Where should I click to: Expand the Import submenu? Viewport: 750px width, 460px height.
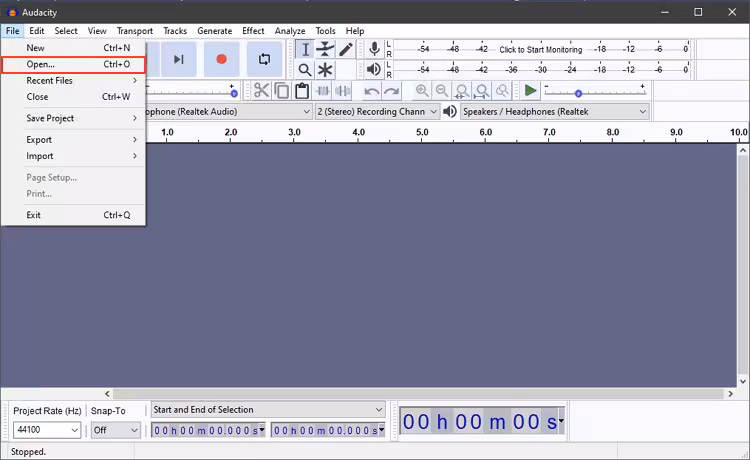[x=73, y=156]
